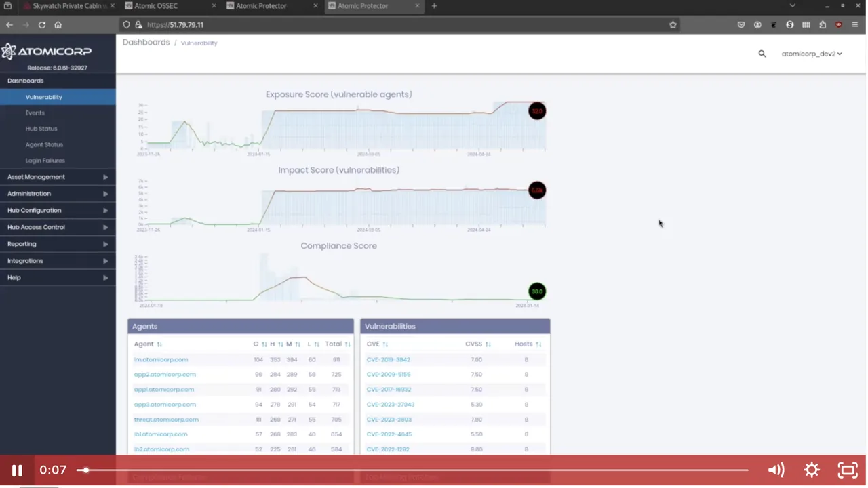Switch to second Atomic Protector tab
This screenshot has height=488, width=868.
pos(374,6)
